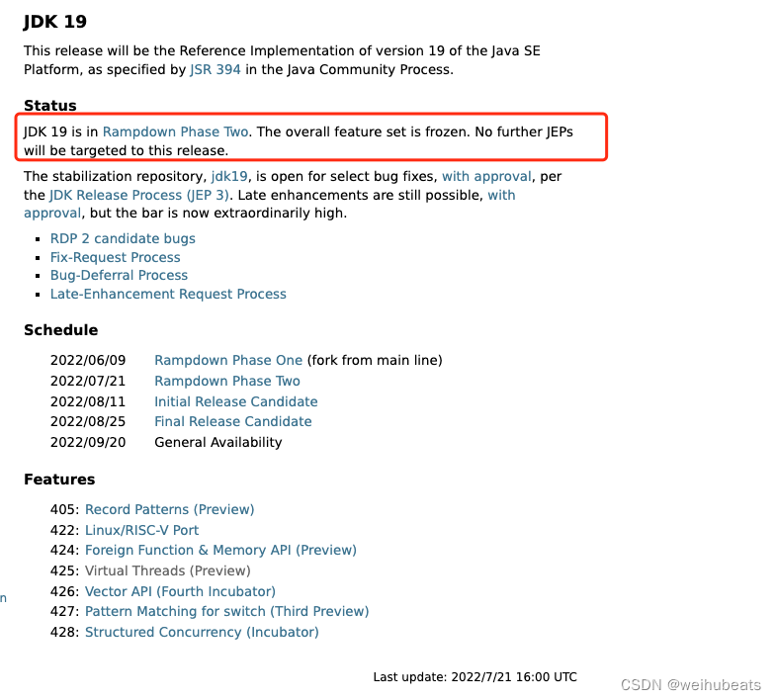Open Foreign Function & Memory API (Preview)
Screen dimensions: 776x700
coord(220,550)
